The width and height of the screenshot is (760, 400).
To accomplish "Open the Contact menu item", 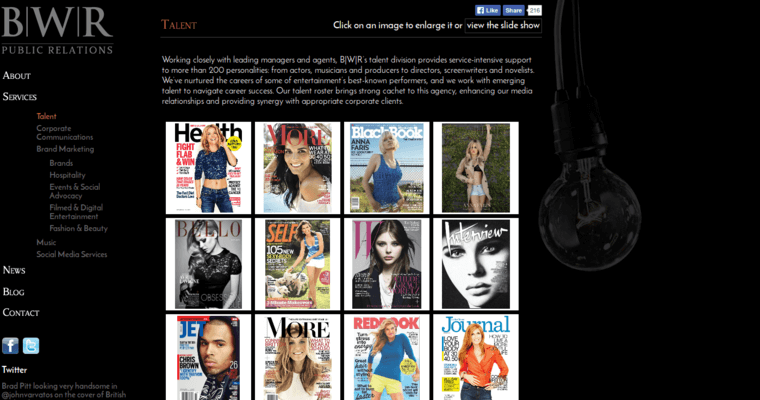I will [21, 313].
